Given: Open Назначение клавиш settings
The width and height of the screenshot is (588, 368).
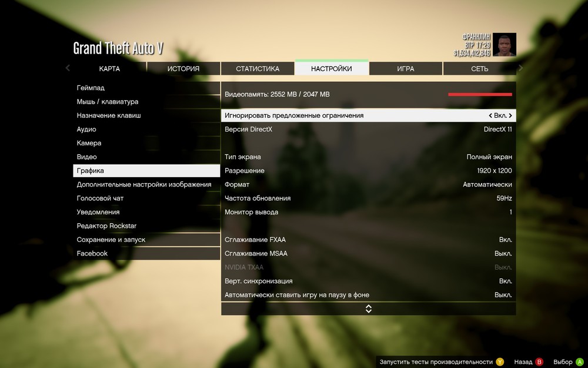Looking at the screenshot, I should coord(146,115).
